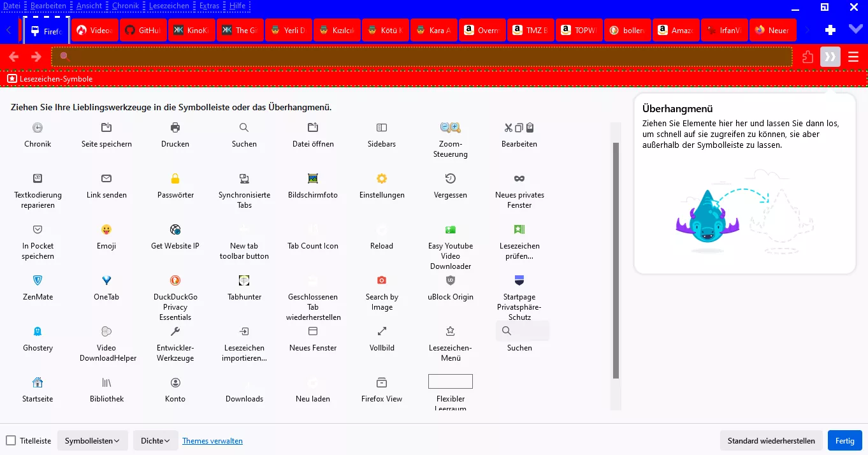Open the Dichte dropdown menu

(x=156, y=440)
